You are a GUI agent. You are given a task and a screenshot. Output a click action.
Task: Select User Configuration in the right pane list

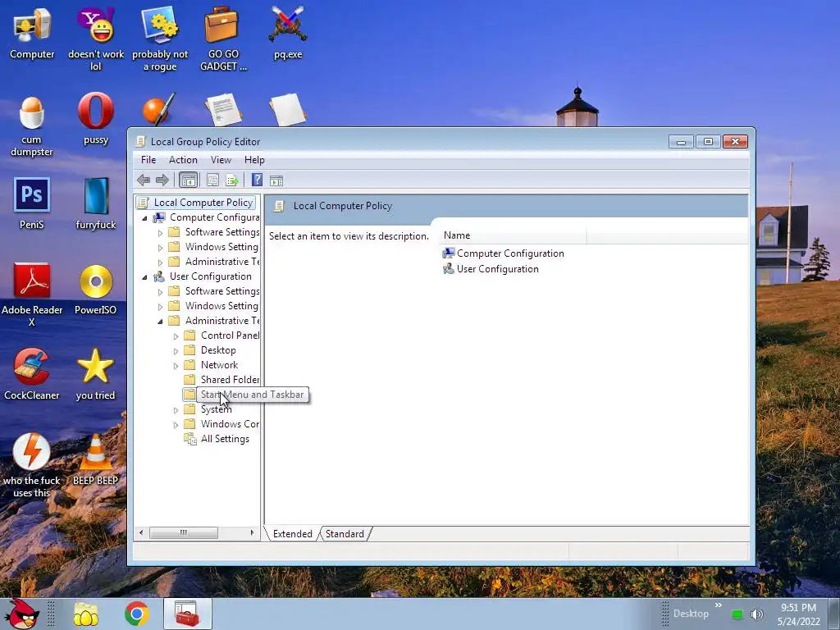pyautogui.click(x=491, y=269)
